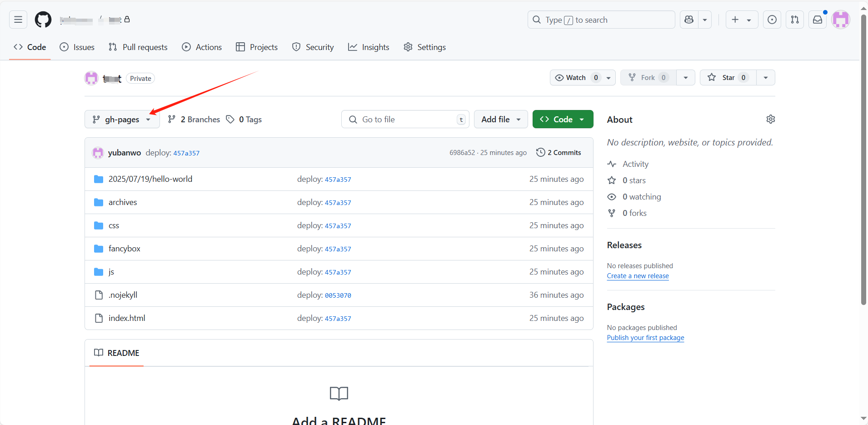Edit About section with gear icon

[x=770, y=119]
